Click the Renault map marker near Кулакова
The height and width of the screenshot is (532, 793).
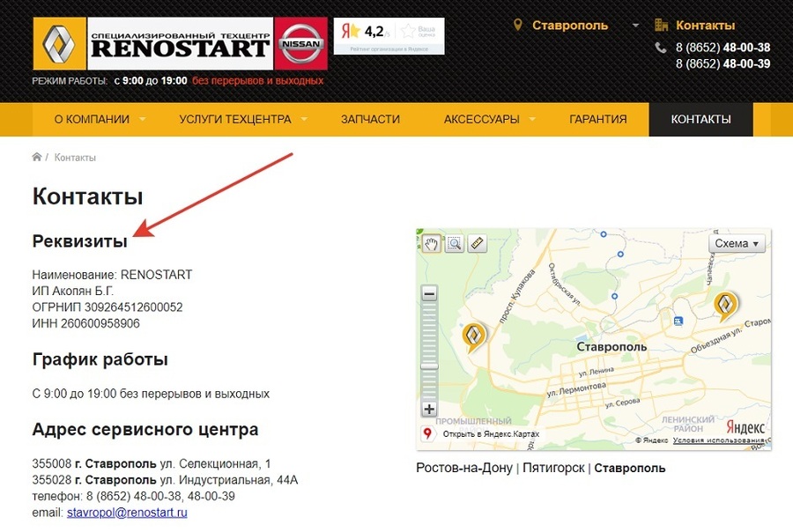pos(474,336)
